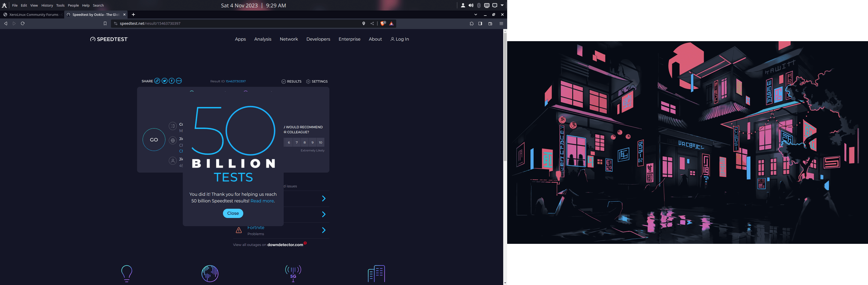868x285 pixels.
Task: Click the location pin icon in address bar
Action: tap(363, 23)
